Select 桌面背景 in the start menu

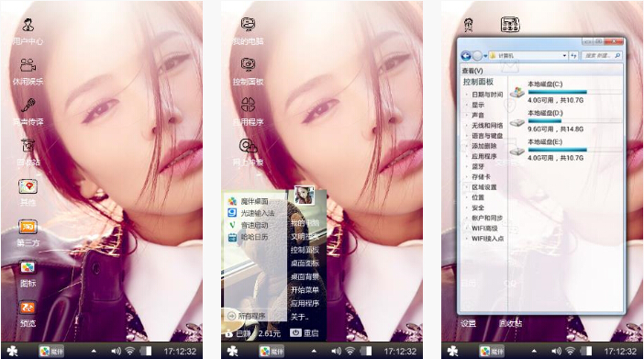click(x=305, y=276)
